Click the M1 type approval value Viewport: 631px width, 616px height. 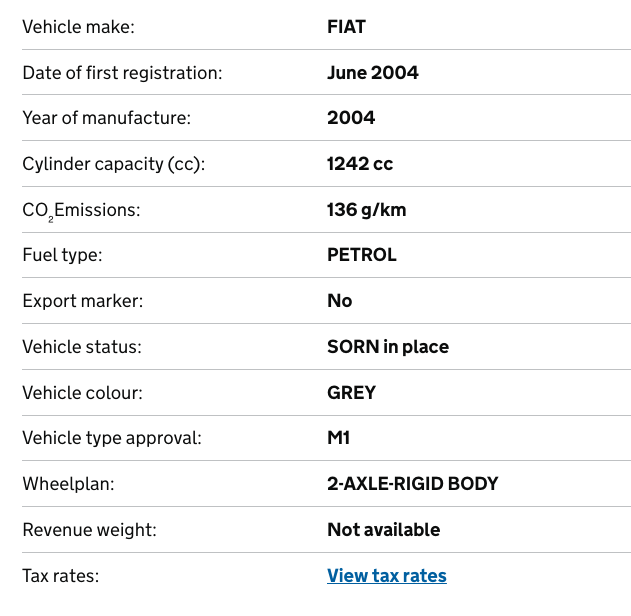coord(338,438)
